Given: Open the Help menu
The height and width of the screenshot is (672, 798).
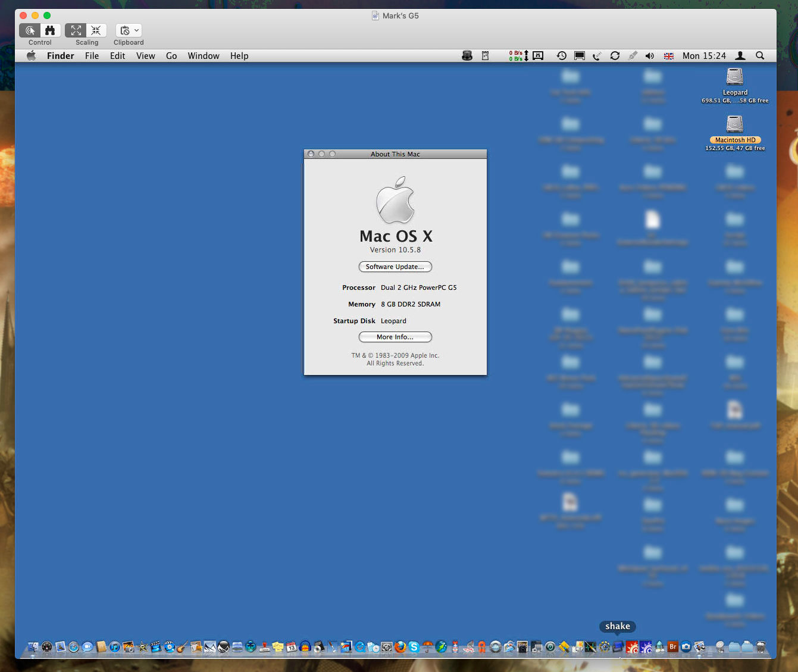Looking at the screenshot, I should click(239, 56).
